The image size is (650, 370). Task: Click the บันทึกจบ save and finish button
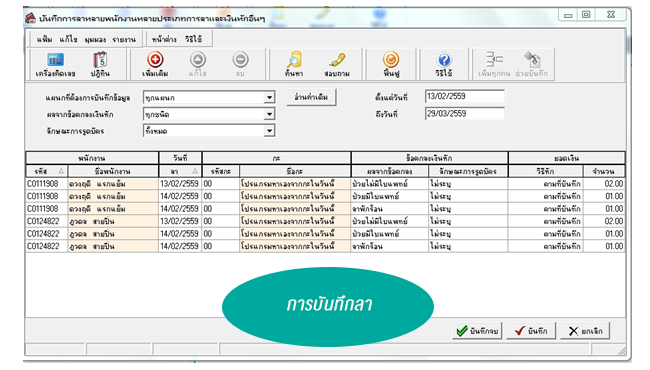coord(477,331)
